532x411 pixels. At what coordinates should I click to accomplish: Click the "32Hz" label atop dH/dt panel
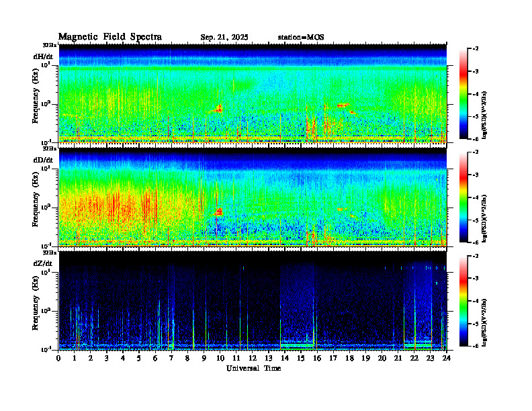tap(50, 45)
